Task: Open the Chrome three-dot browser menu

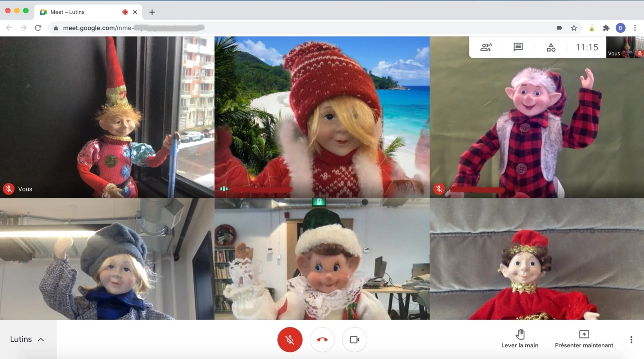Action: [x=635, y=28]
